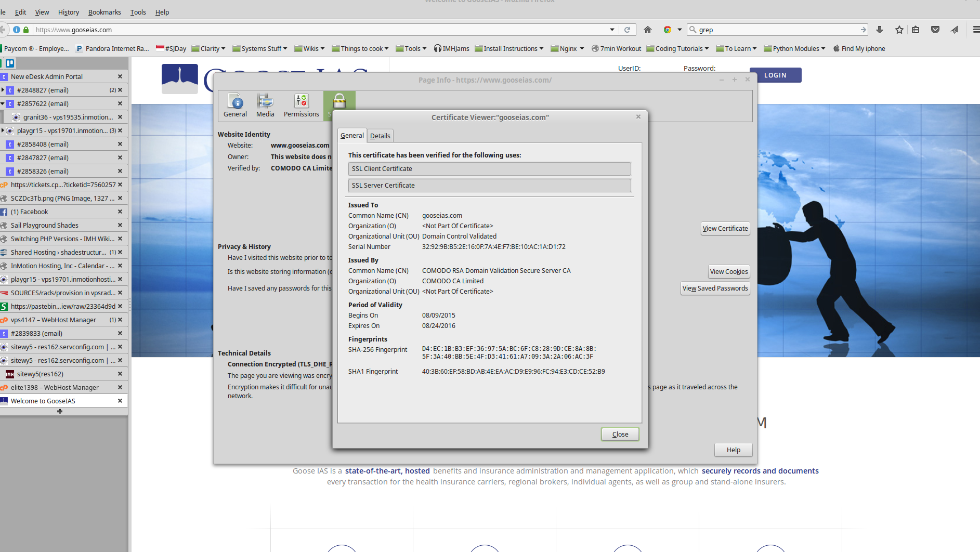Collapse the #2857622 (email) tab group

pyautogui.click(x=3, y=103)
